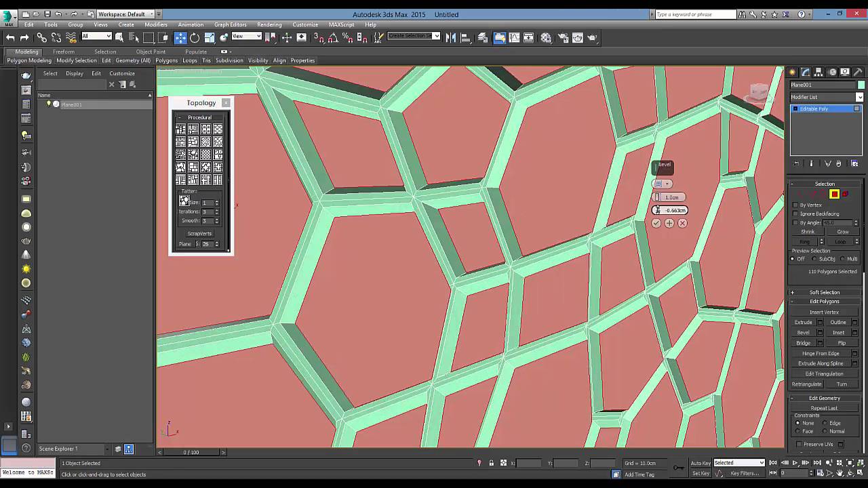Enable the Ignore Backfacing checkbox

pyautogui.click(x=795, y=213)
